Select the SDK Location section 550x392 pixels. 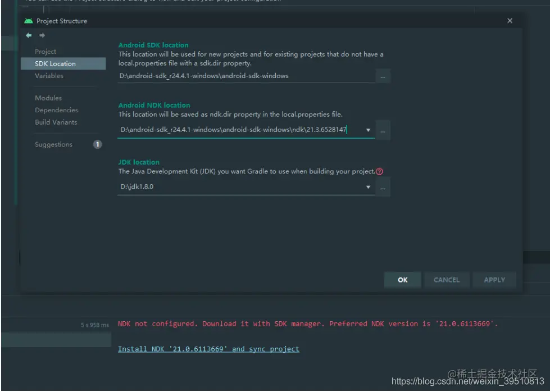(63, 64)
